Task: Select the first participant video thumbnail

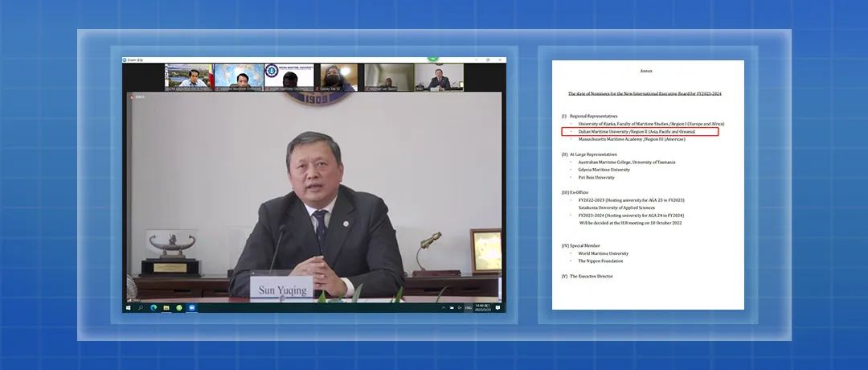Action: [189, 77]
